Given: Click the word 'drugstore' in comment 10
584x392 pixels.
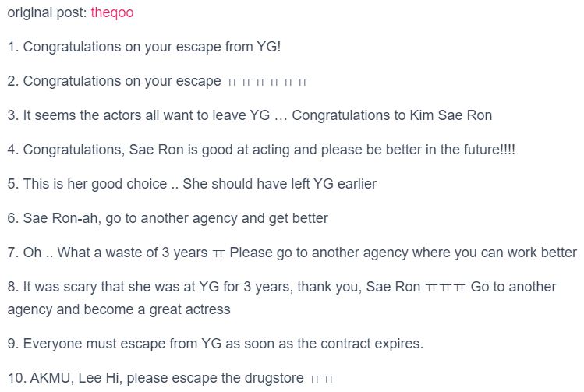Looking at the screenshot, I should (274, 378).
